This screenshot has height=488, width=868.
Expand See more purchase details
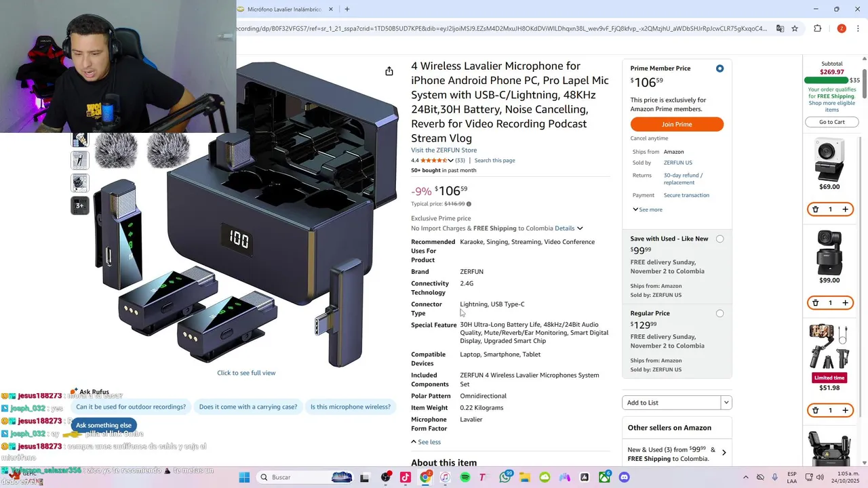click(x=648, y=209)
